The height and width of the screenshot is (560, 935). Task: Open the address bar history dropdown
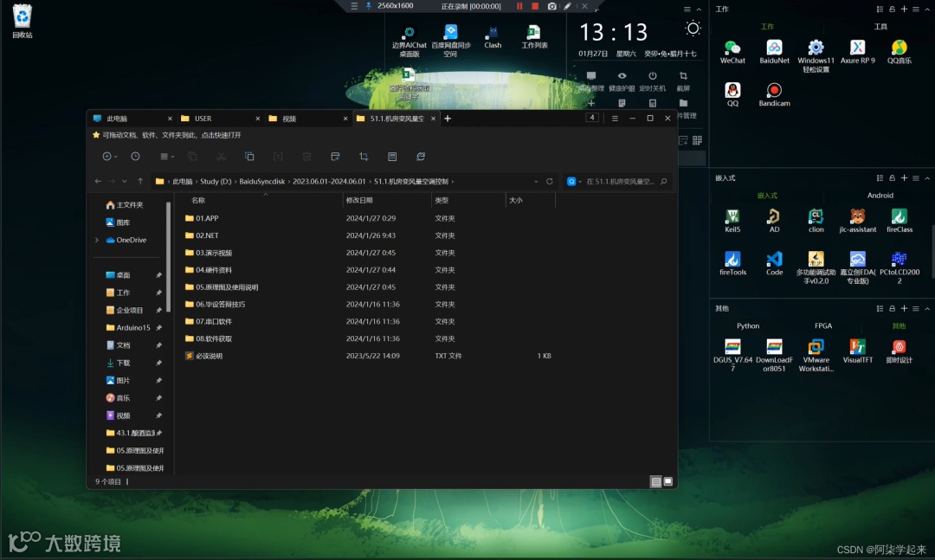[536, 181]
